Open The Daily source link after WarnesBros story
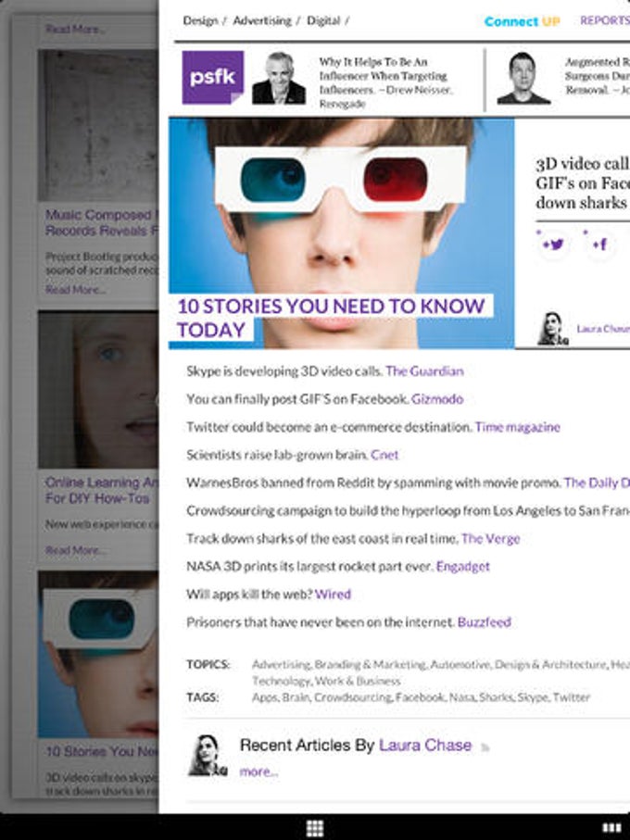 [597, 483]
